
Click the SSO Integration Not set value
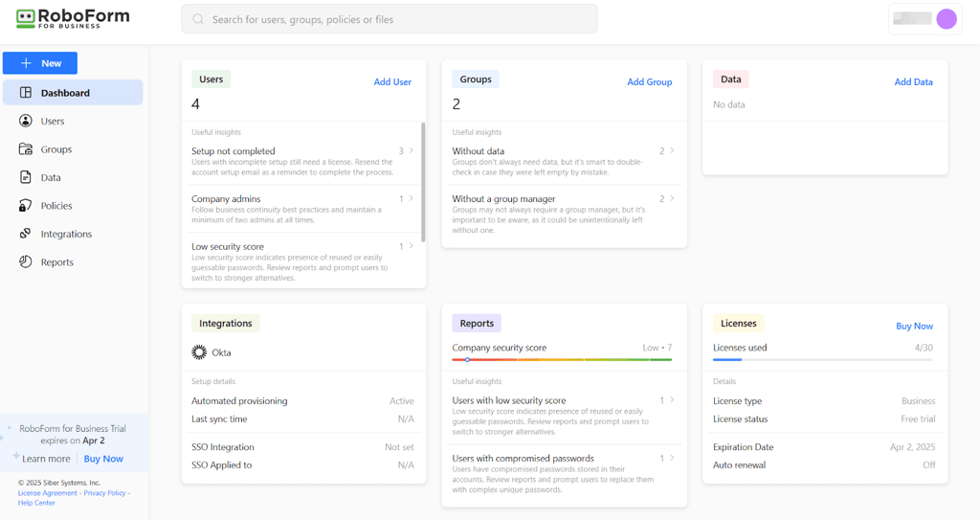399,447
